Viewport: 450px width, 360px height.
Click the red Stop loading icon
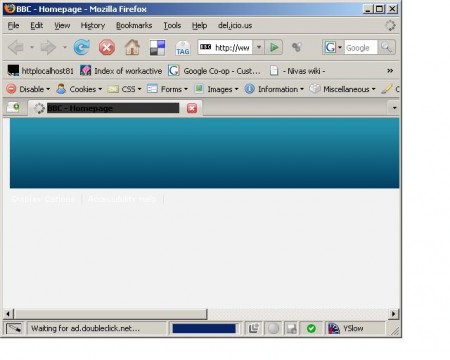[x=107, y=48]
